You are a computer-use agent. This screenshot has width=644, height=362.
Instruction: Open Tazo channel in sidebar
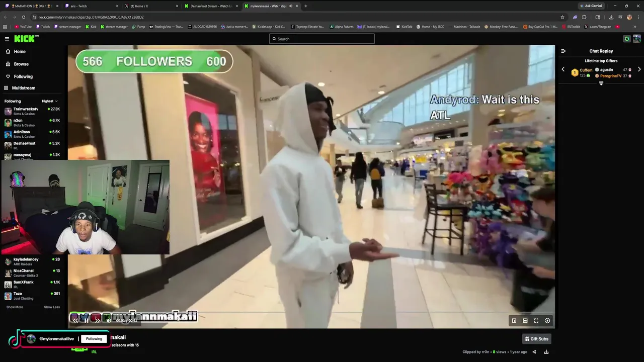(x=33, y=296)
